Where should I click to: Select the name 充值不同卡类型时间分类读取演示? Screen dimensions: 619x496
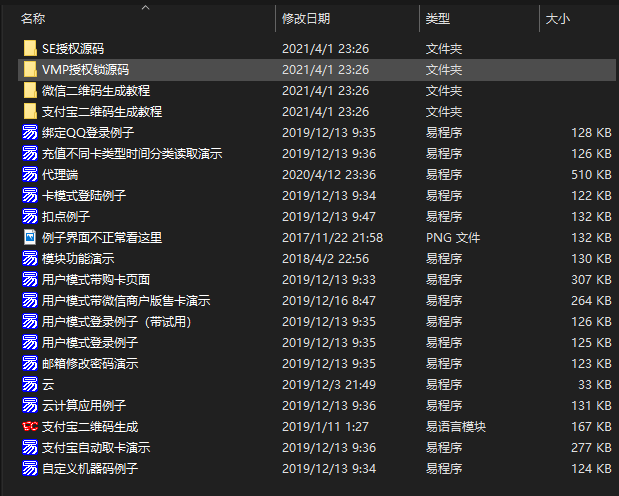(132, 153)
